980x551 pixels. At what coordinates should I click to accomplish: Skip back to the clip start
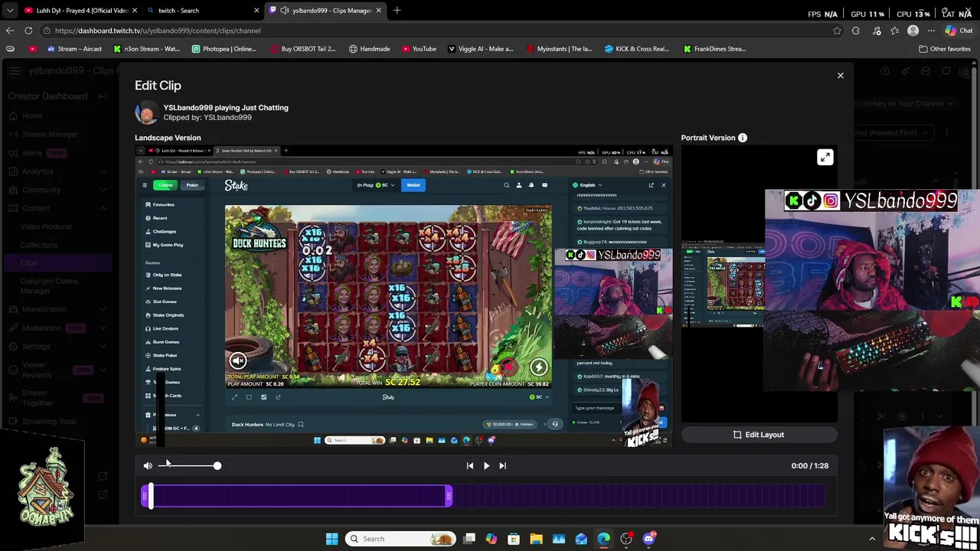coord(470,465)
